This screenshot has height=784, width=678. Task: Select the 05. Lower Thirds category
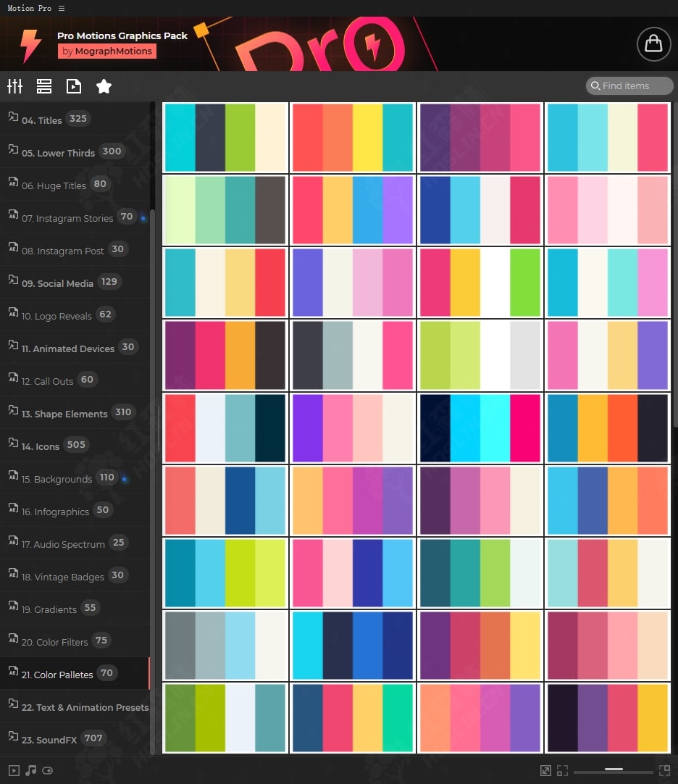pos(75,151)
